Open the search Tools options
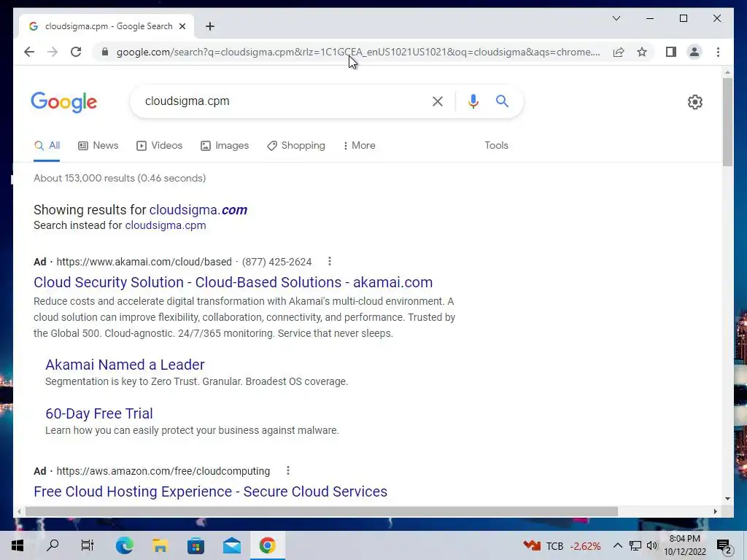Viewport: 747px width, 560px height. (496, 146)
